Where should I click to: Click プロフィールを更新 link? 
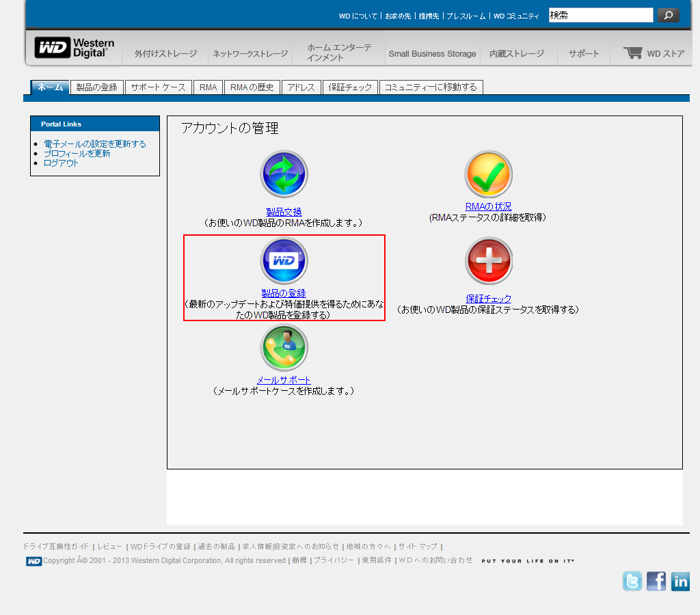(77, 154)
